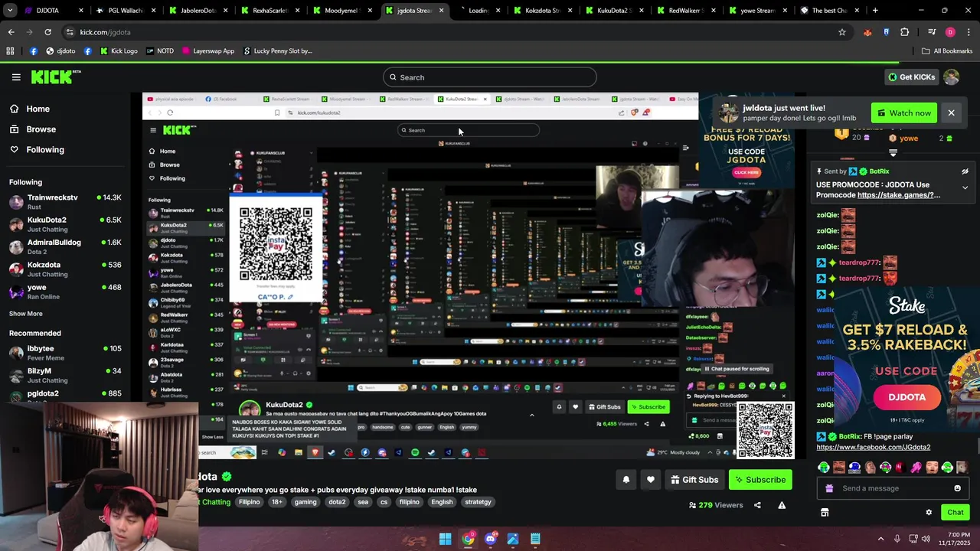This screenshot has width=980, height=551.
Task: Open the stake.games promocode link
Action: (x=899, y=195)
